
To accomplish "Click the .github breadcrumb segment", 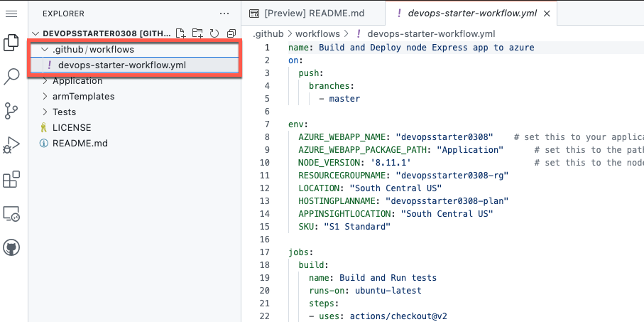I will click(268, 33).
